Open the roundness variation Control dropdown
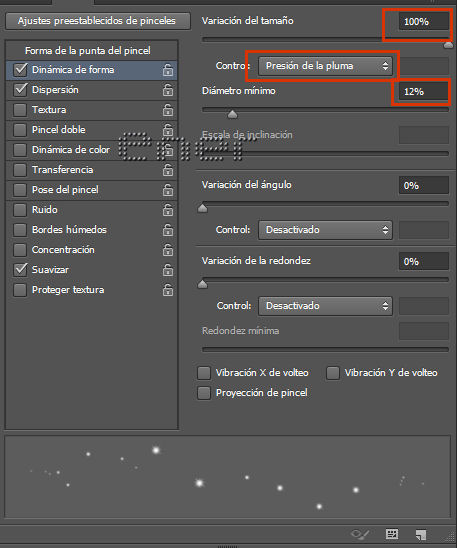The width and height of the screenshot is (457, 548). pyautogui.click(x=325, y=306)
